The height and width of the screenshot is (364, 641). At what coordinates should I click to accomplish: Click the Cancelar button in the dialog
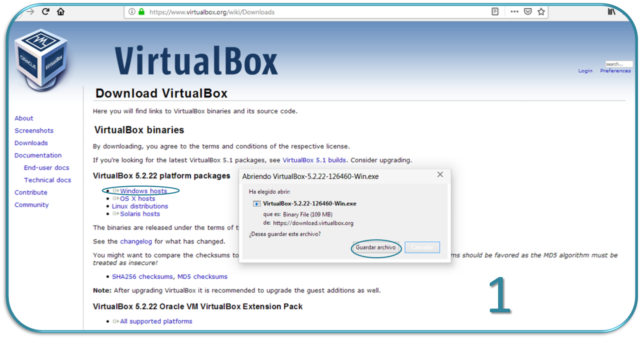422,247
